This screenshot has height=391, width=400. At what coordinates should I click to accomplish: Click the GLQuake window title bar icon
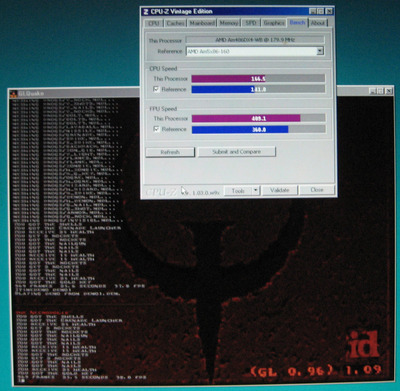[x=14, y=94]
